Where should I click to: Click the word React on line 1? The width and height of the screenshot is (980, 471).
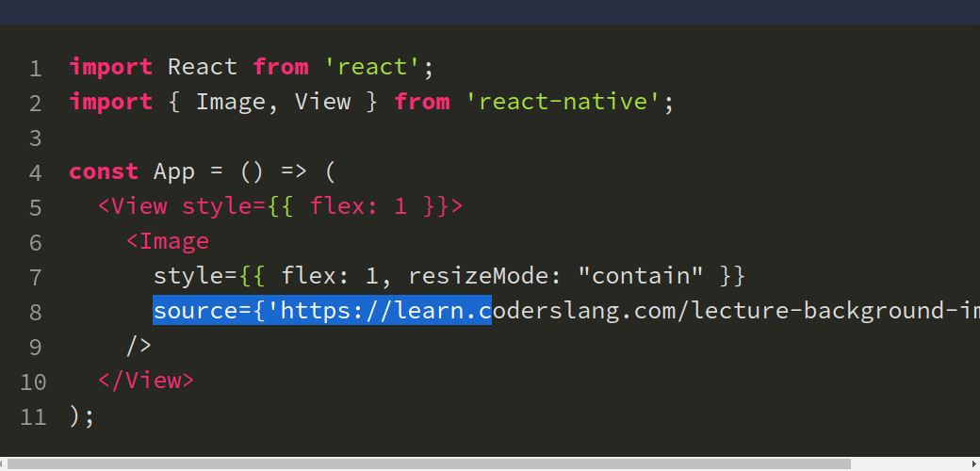(x=203, y=67)
